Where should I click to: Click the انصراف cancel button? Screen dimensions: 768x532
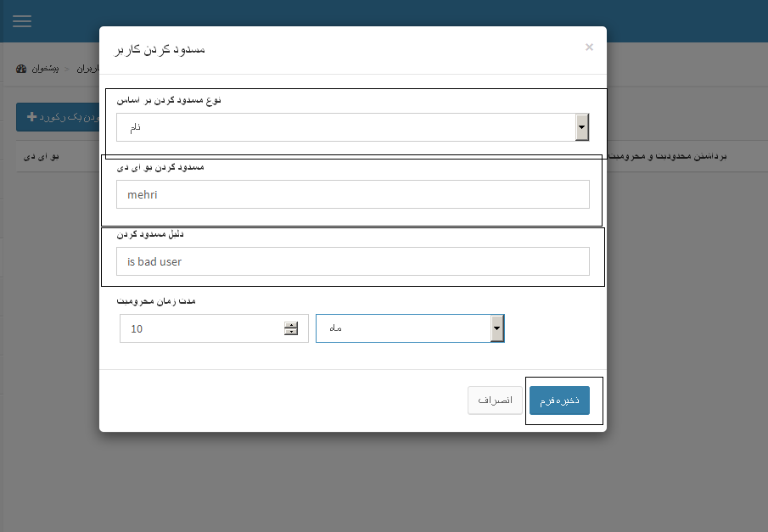coord(496,400)
